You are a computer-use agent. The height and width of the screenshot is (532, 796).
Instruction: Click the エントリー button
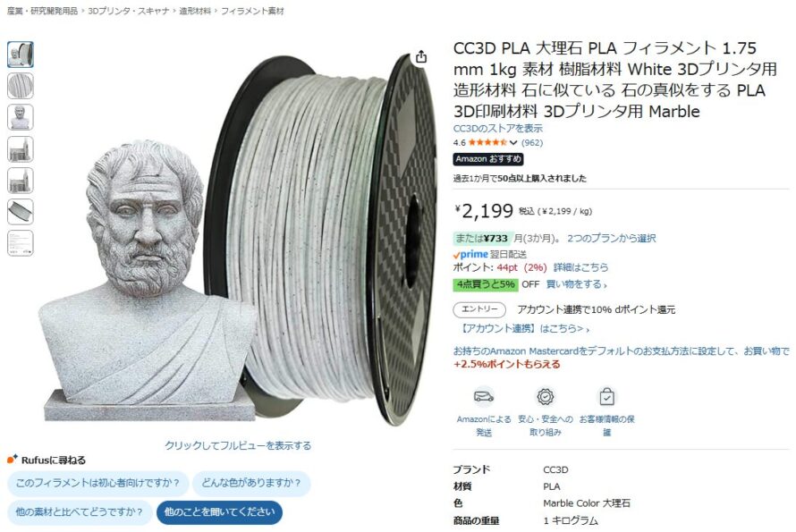click(479, 309)
